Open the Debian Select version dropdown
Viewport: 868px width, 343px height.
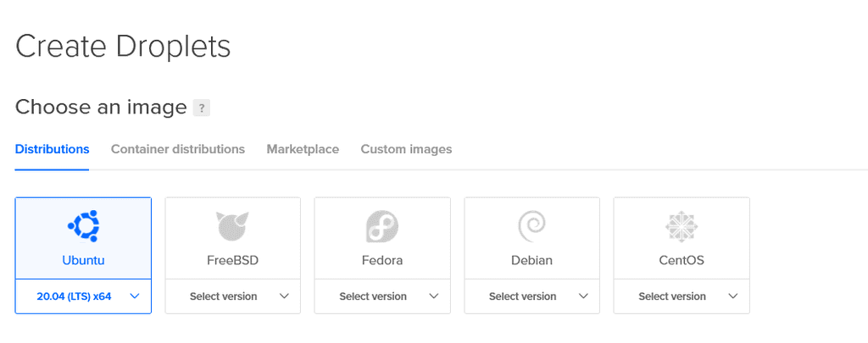click(x=531, y=296)
